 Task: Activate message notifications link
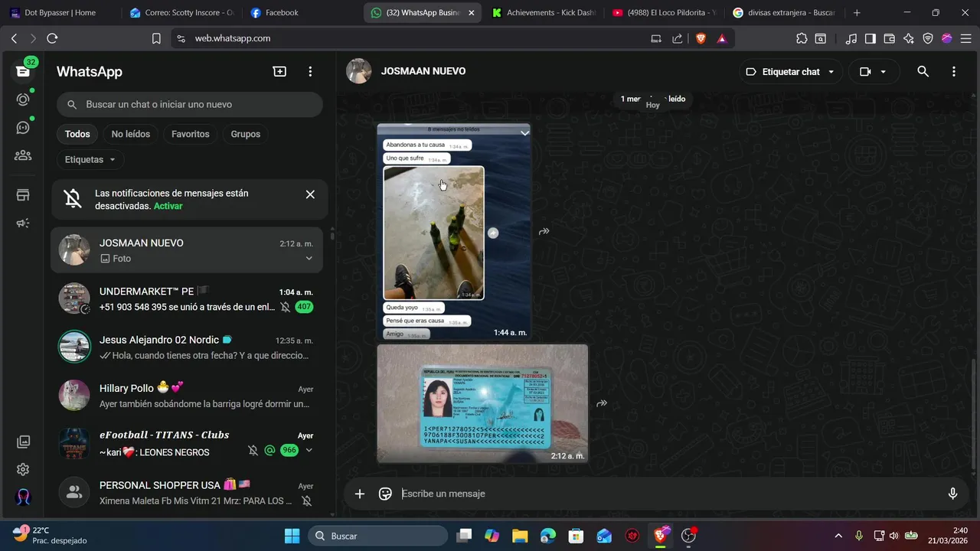click(x=168, y=207)
